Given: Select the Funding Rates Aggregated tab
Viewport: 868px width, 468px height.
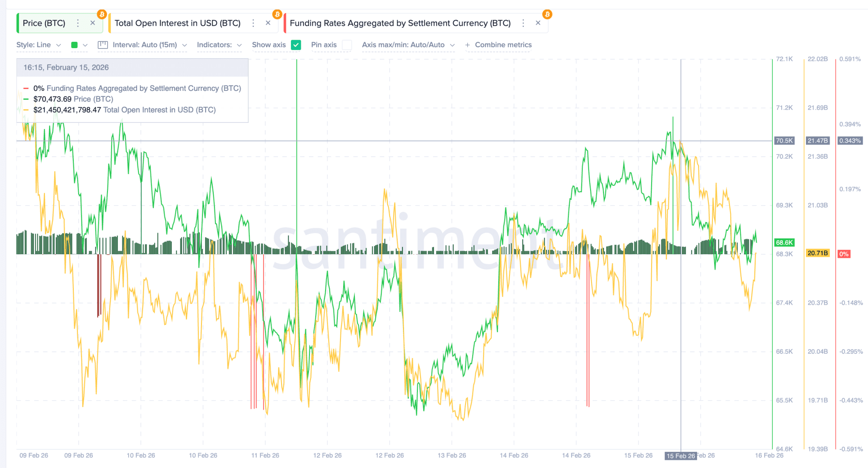Looking at the screenshot, I should click(400, 23).
